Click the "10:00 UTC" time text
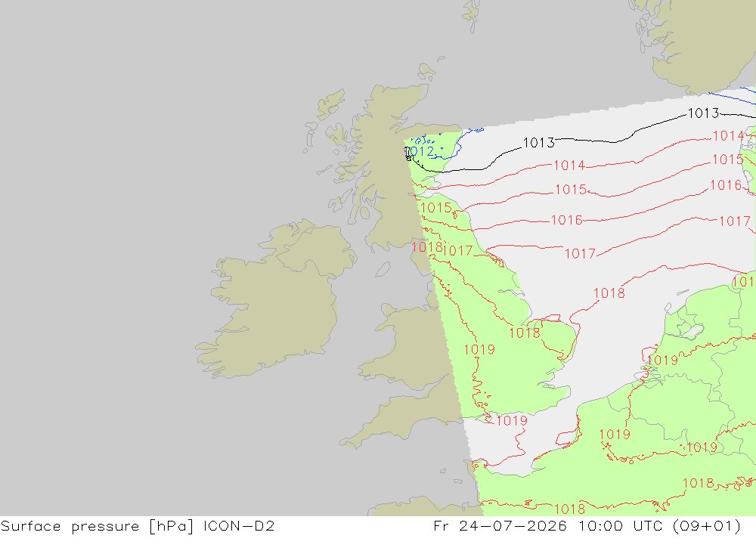The image size is (756, 554). pyautogui.click(x=621, y=525)
